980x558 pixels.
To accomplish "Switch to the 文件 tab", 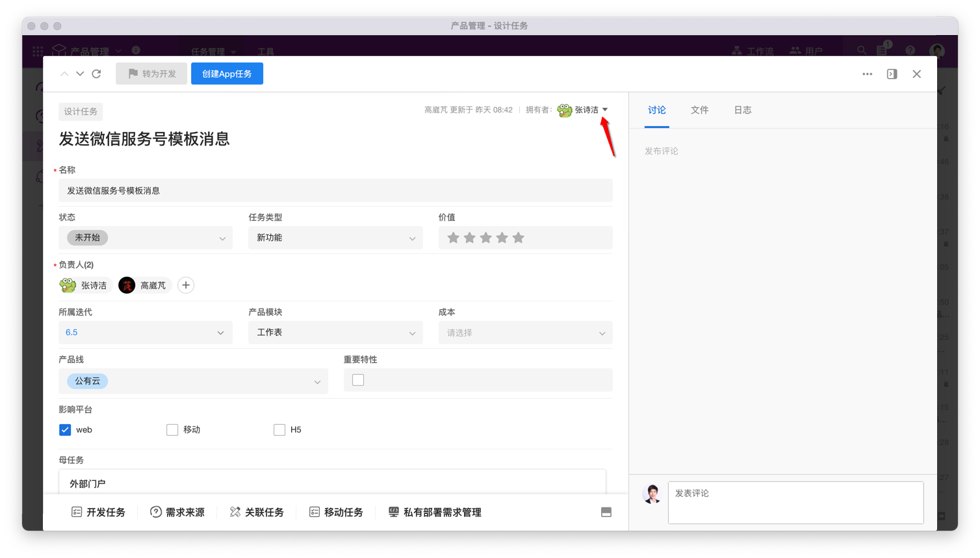I will 699,110.
